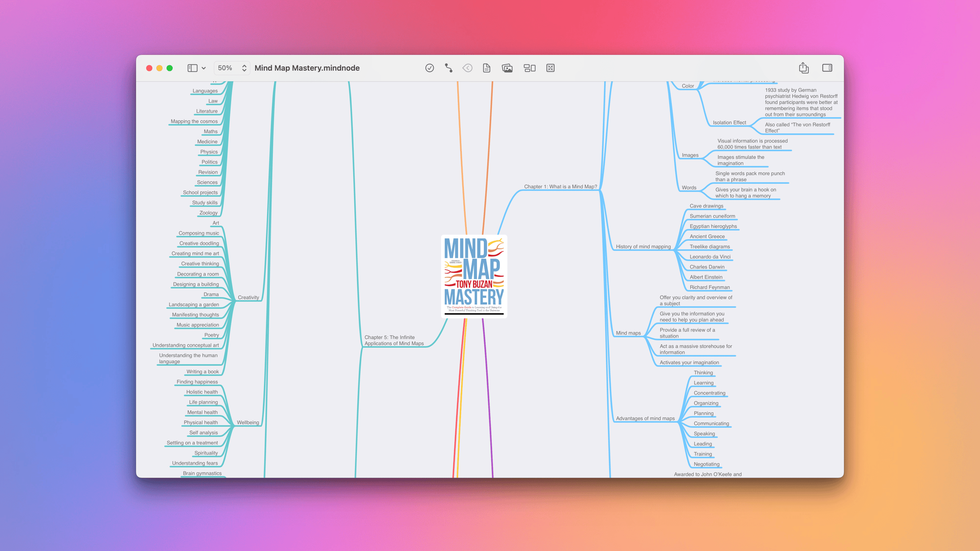The image size is (980, 551).
Task: Click the share toolbar icon
Action: click(804, 68)
